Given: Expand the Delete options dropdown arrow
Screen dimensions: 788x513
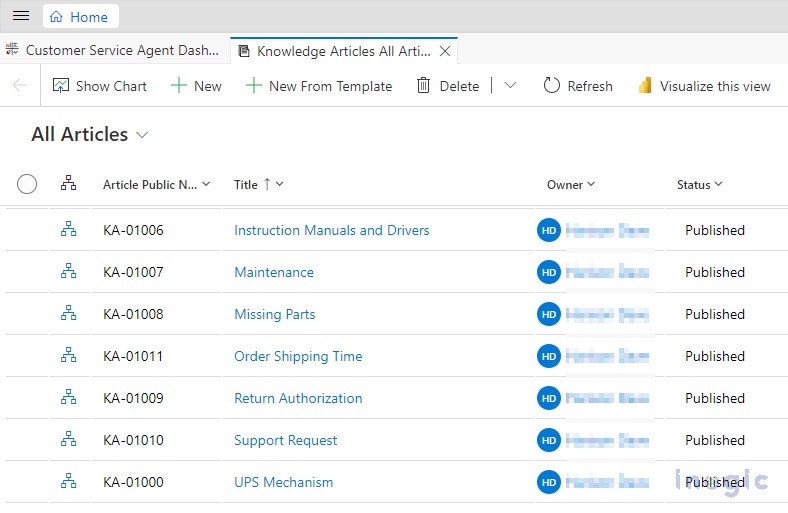Looking at the screenshot, I should [x=510, y=86].
